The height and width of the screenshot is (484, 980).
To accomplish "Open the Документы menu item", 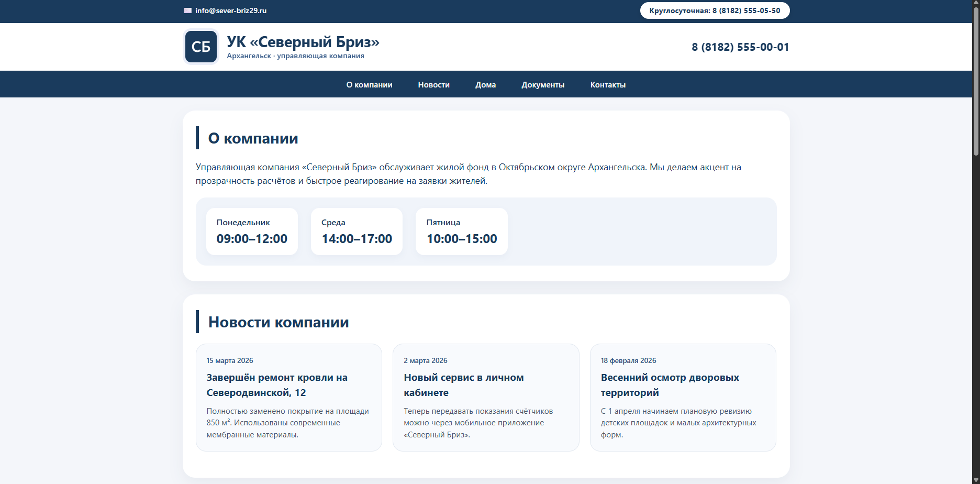I will (543, 85).
